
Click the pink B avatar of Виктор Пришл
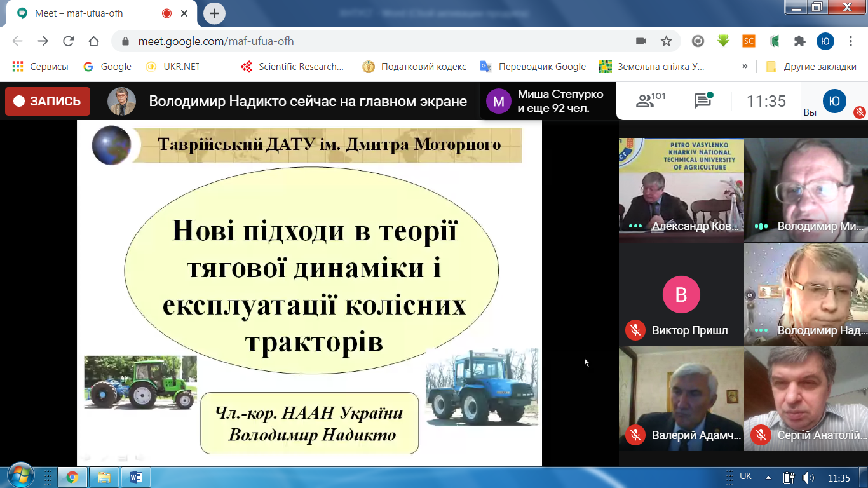tap(681, 295)
